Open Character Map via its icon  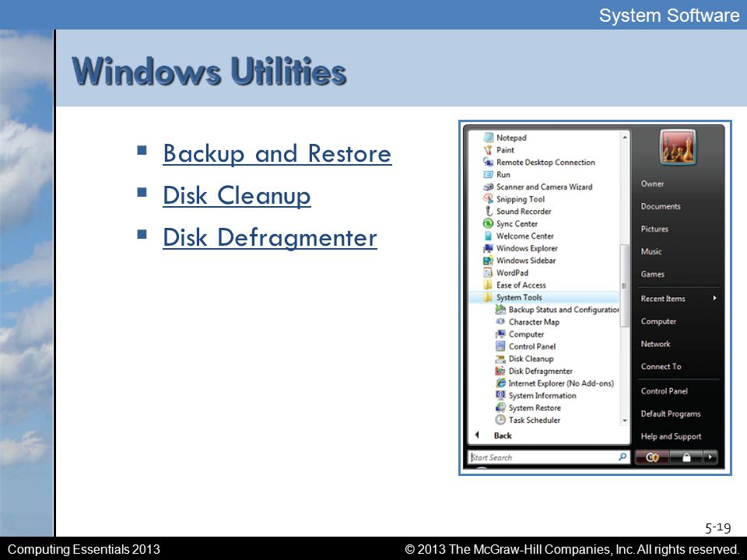(x=500, y=322)
